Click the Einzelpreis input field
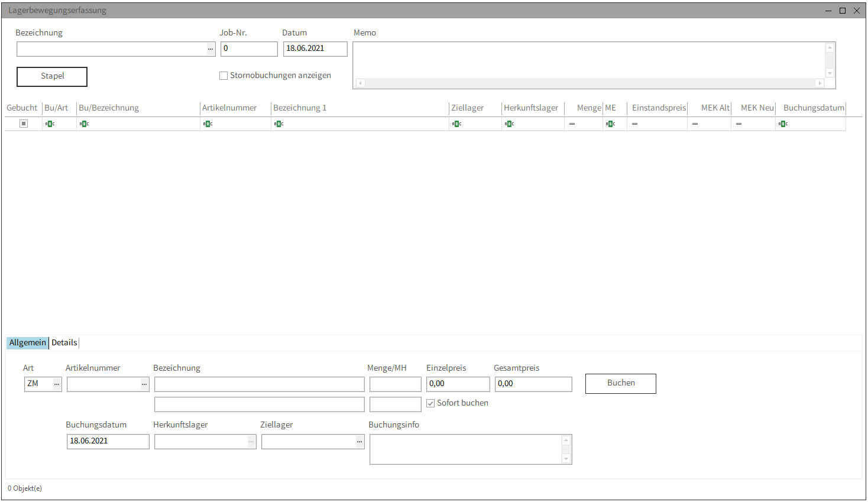868x502 pixels. coord(458,384)
